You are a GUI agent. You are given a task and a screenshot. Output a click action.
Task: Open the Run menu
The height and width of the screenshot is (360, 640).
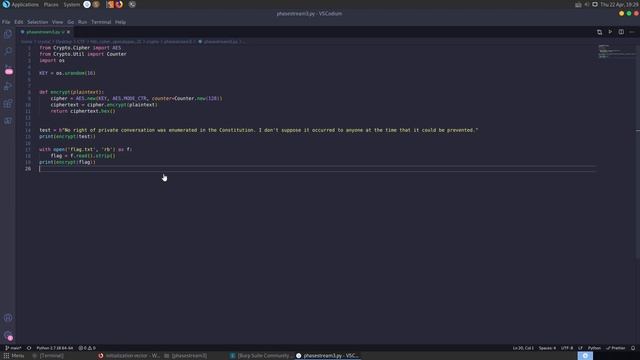[x=82, y=22]
